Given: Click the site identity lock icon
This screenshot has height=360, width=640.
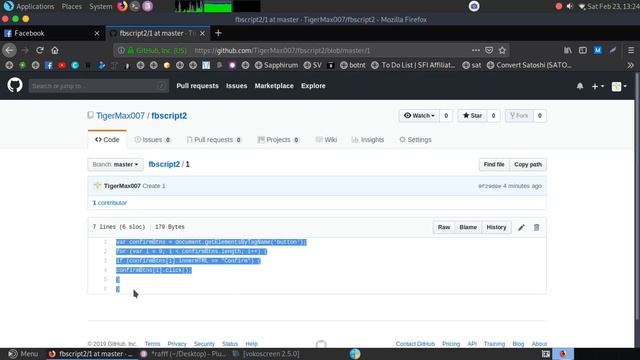Looking at the screenshot, I should click(x=131, y=50).
